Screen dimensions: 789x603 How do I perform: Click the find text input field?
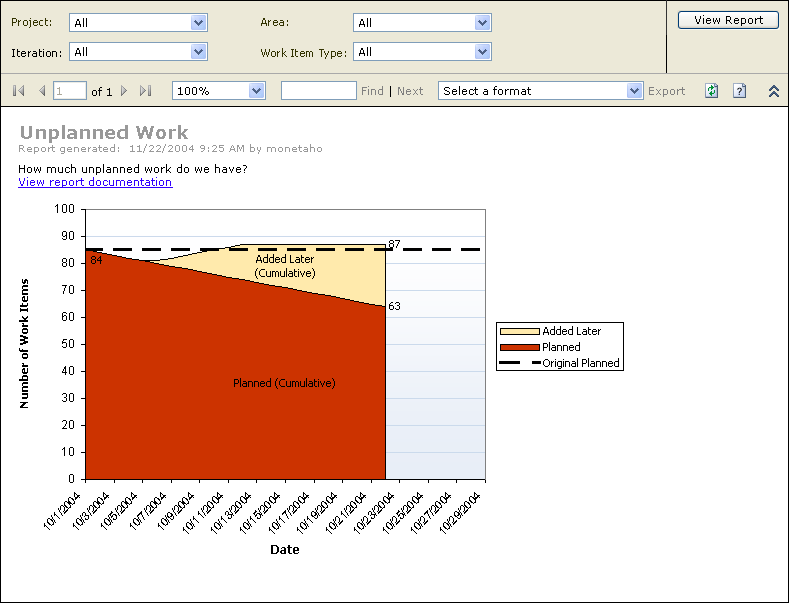[x=318, y=91]
